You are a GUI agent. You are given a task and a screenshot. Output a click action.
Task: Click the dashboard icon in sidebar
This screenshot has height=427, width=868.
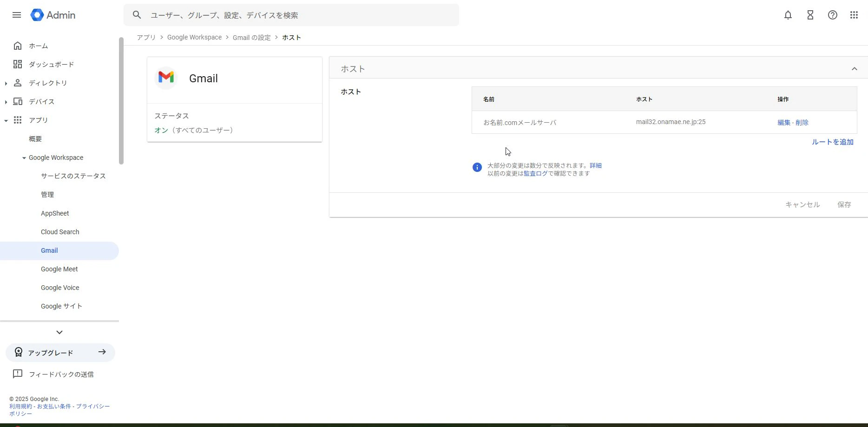click(x=18, y=64)
